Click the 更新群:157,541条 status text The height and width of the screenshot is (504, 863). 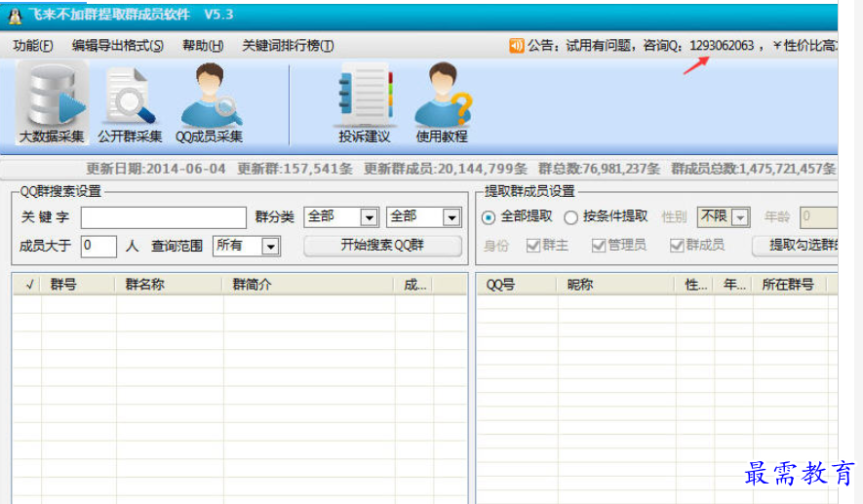[x=295, y=169]
